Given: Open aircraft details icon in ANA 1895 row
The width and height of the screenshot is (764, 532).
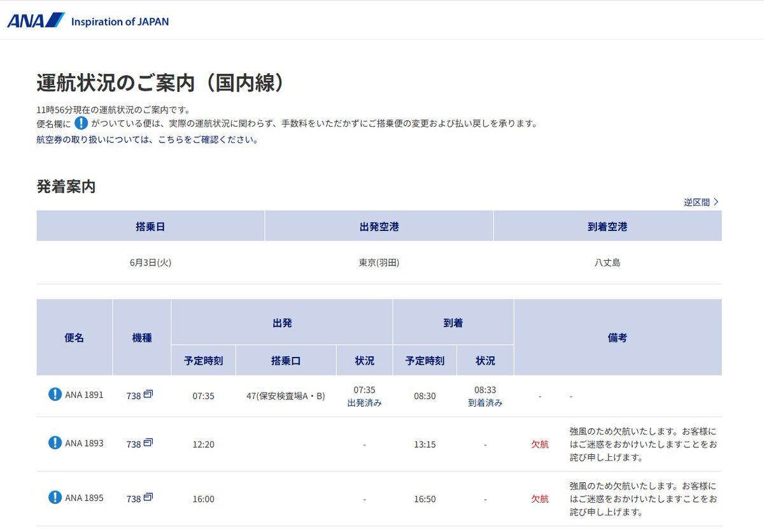Looking at the screenshot, I should (148, 498).
